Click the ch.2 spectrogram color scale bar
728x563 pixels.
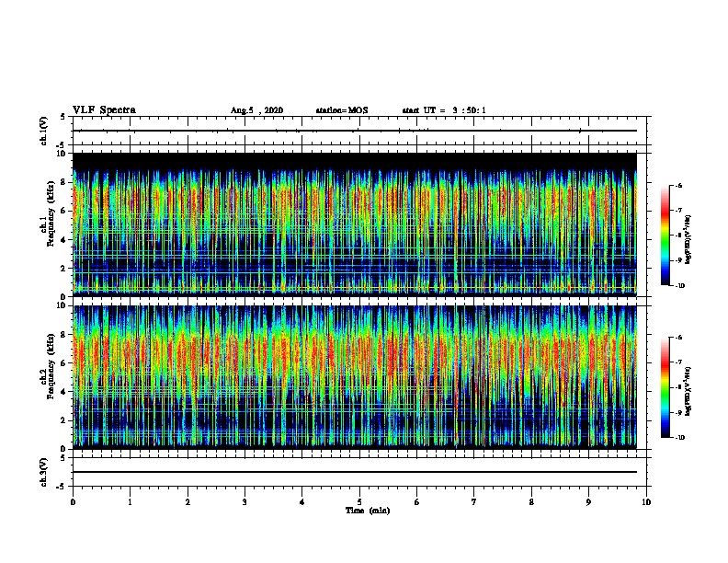point(665,387)
